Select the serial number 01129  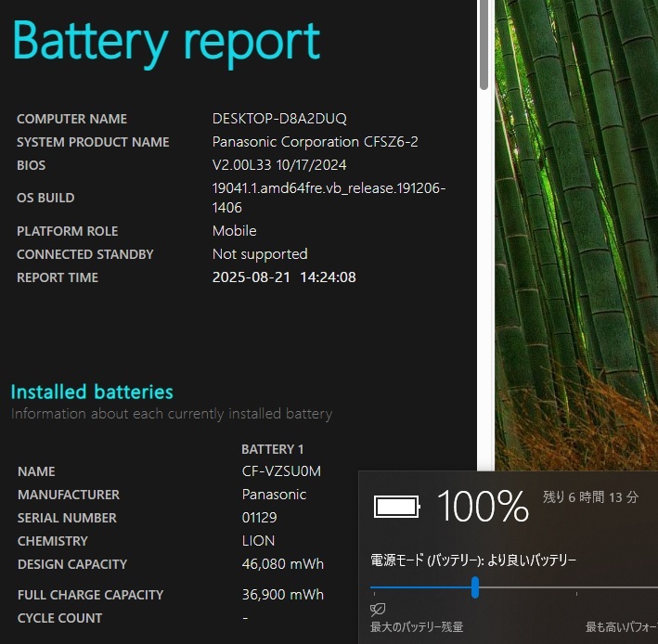coord(259,518)
